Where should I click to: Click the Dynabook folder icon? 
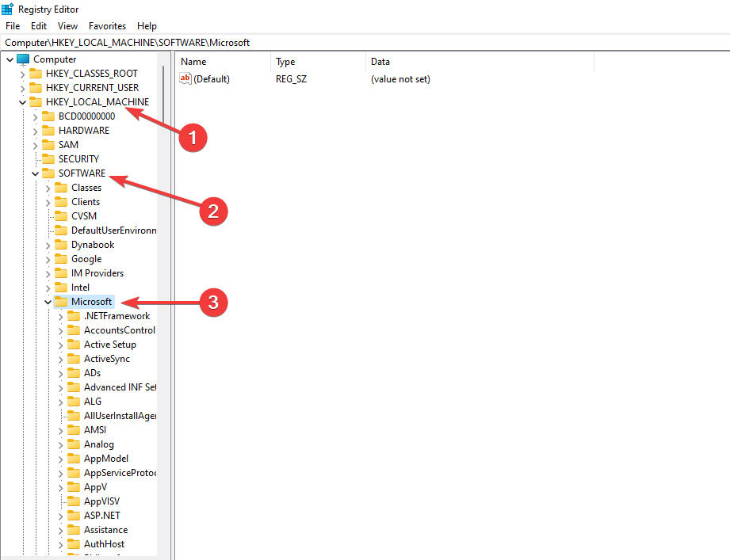(x=61, y=245)
